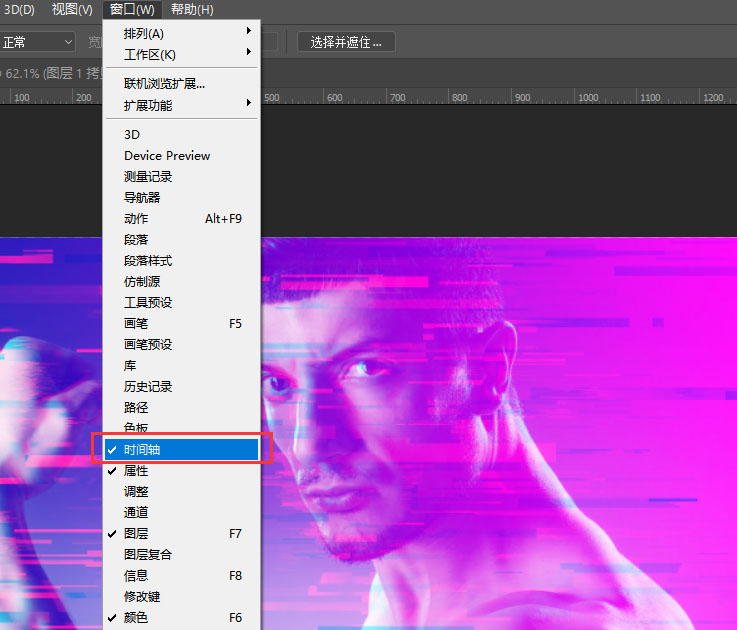Screen dimensions: 737x630
Task: Show the 历史记录 panel
Action: point(181,386)
